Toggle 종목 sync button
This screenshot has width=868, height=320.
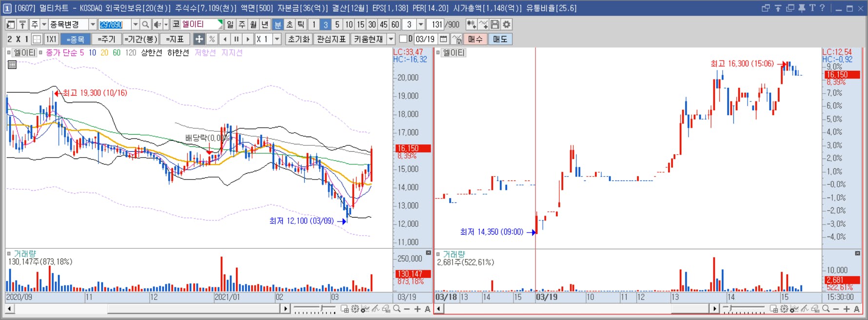coord(76,39)
